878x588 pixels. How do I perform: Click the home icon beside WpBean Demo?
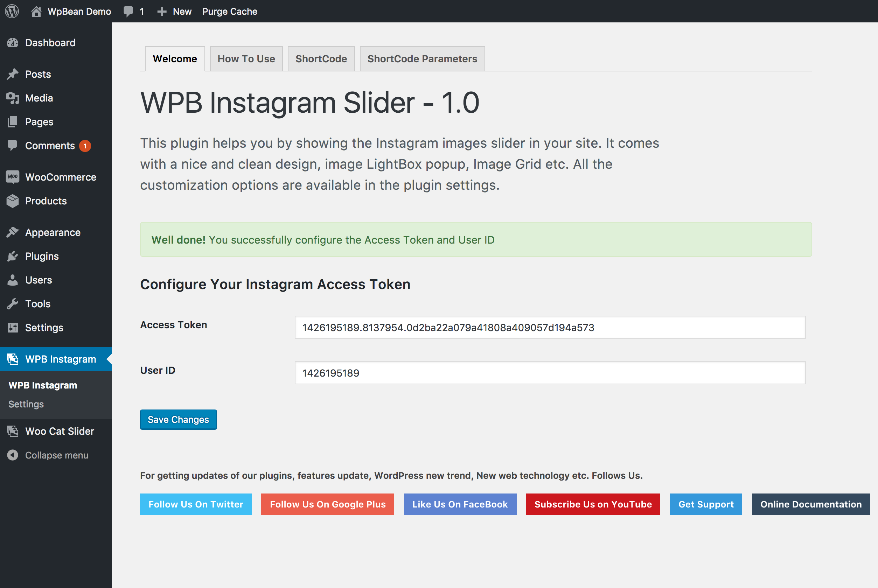click(x=36, y=11)
